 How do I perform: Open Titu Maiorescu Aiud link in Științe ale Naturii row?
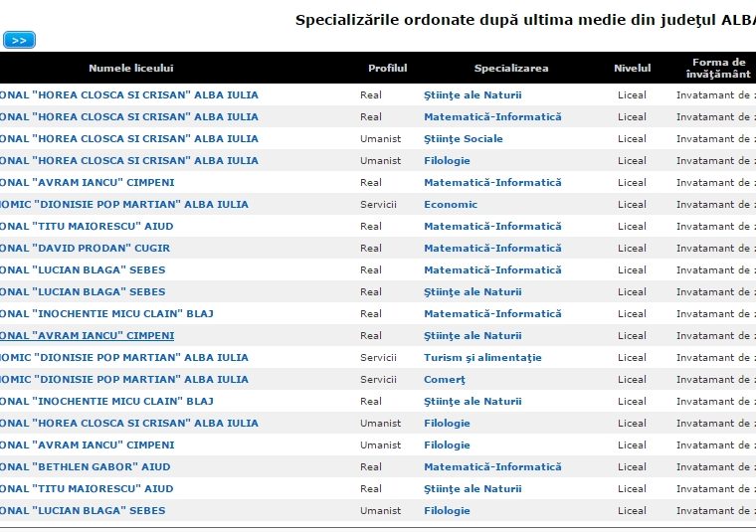pyautogui.click(x=87, y=489)
